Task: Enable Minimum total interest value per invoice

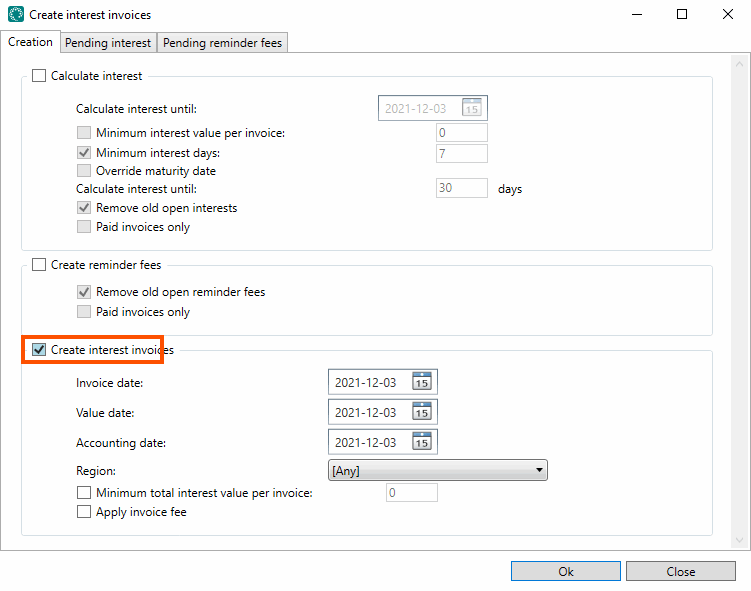Action: coord(84,493)
